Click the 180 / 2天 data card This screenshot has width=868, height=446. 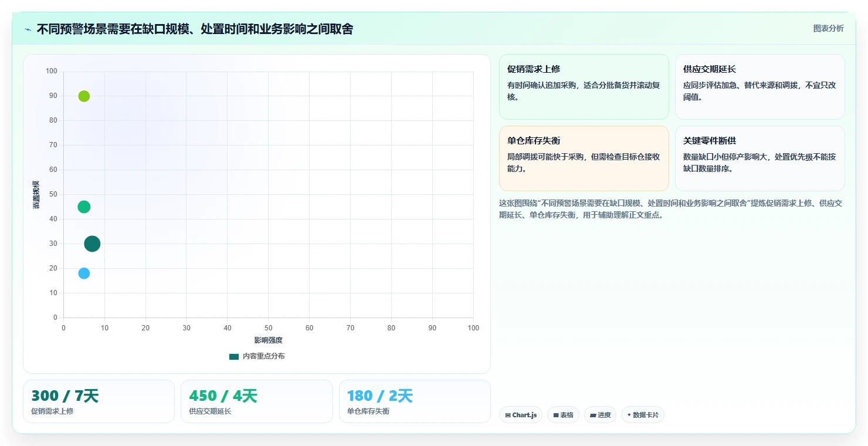click(x=415, y=401)
